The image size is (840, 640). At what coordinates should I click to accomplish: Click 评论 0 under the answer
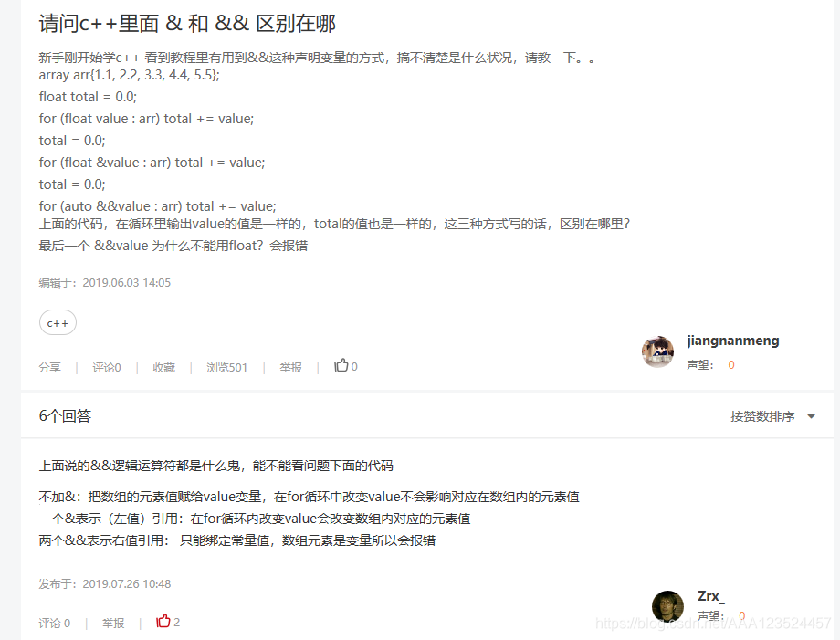[55, 623]
